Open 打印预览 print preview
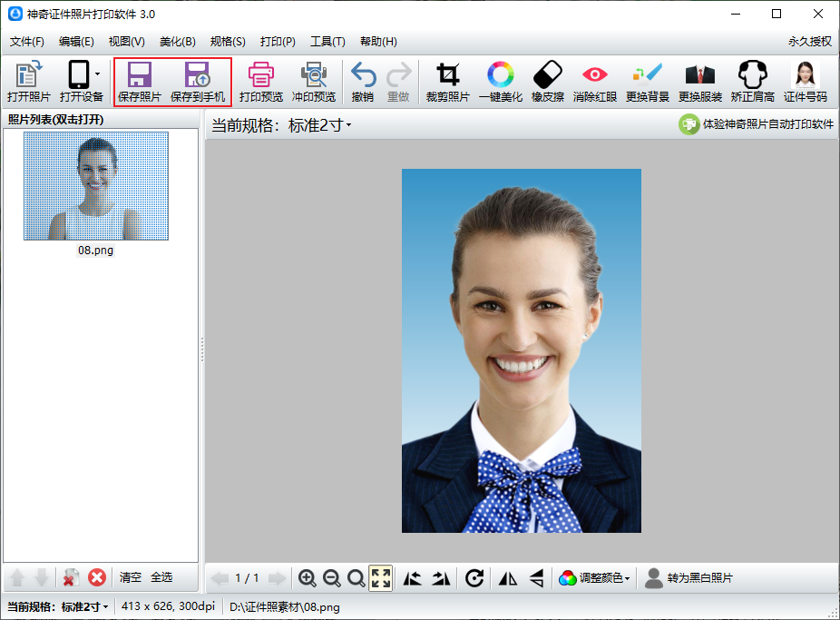This screenshot has height=620, width=840. (x=261, y=82)
